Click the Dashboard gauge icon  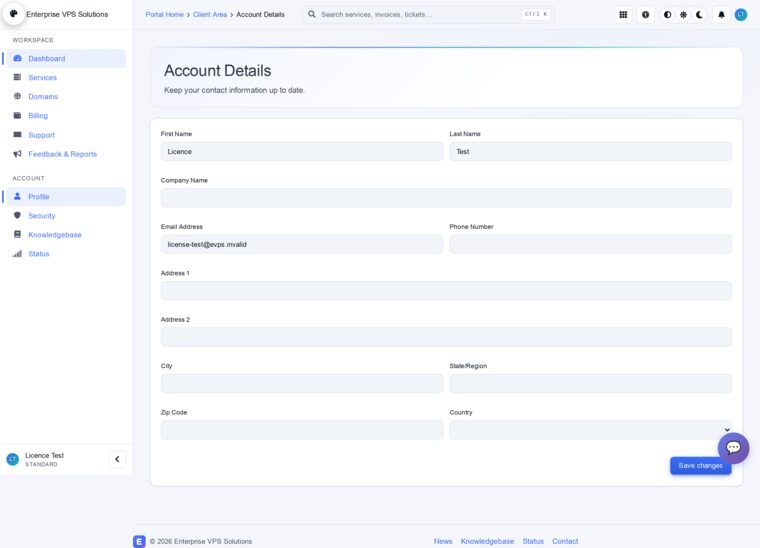coord(17,58)
